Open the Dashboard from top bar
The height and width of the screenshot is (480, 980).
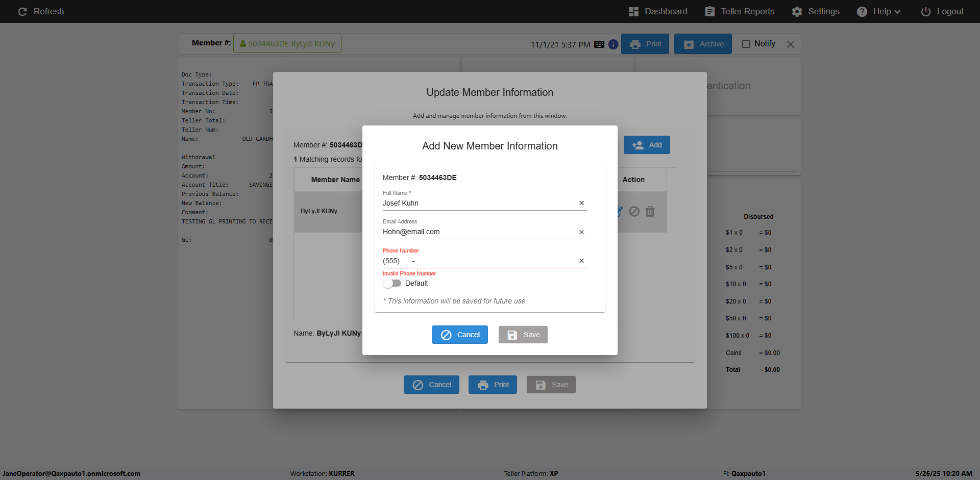[658, 11]
